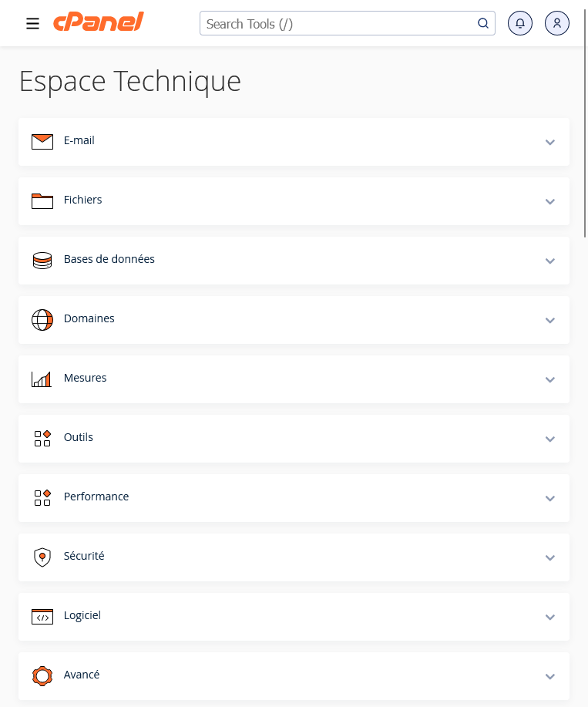This screenshot has width=588, height=707.
Task: Click the Bases de données database icon
Action: 42,260
